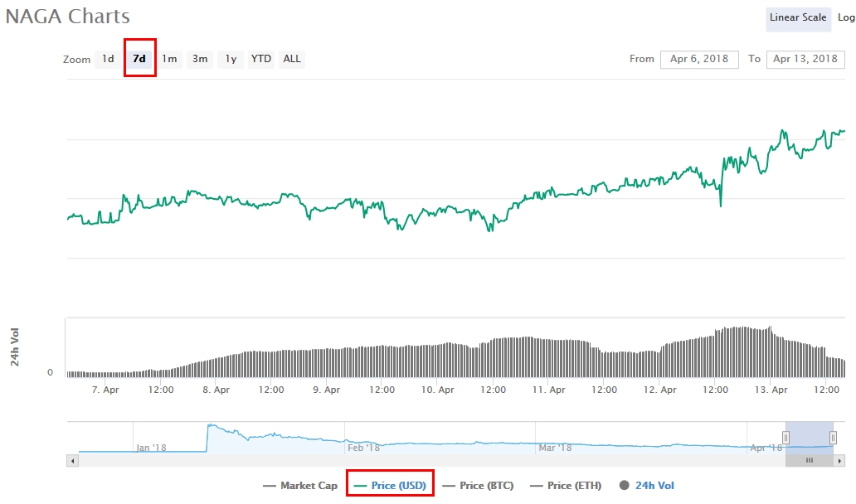Click the 13. Apr axis label
This screenshot has width=856, height=504.
click(771, 390)
